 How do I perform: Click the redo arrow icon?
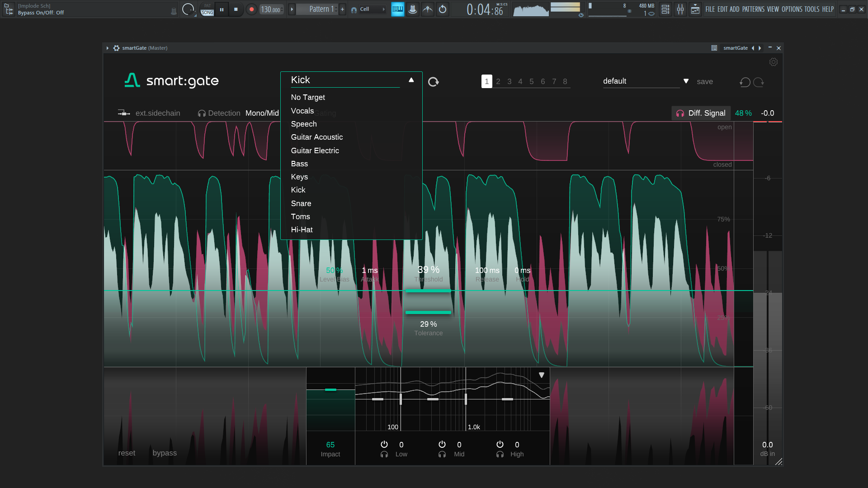tap(759, 82)
